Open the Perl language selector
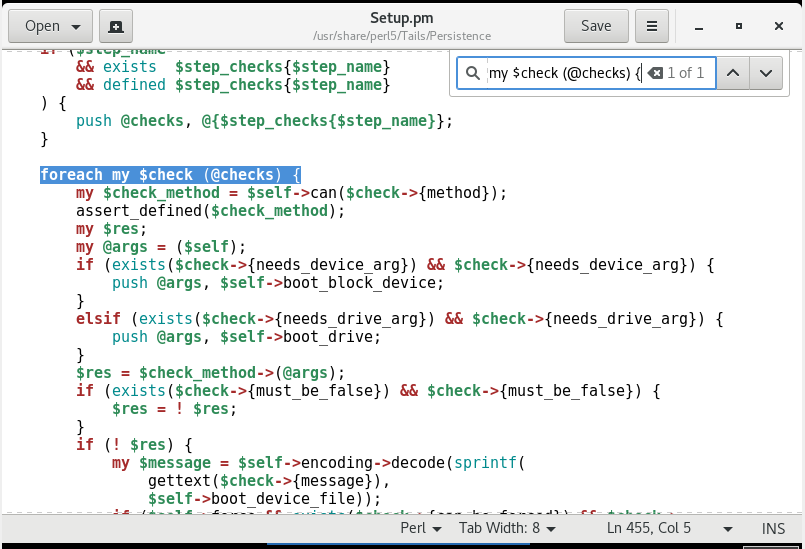 421,528
